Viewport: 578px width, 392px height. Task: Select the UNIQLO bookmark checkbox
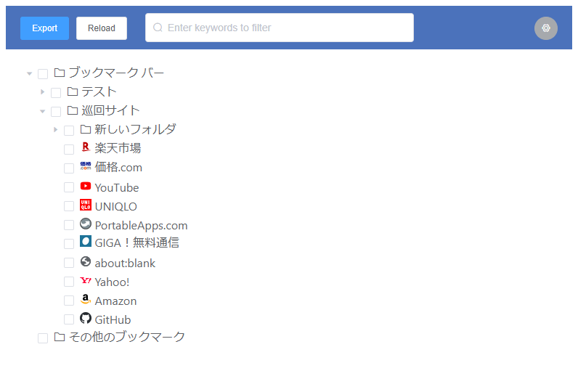[69, 206]
